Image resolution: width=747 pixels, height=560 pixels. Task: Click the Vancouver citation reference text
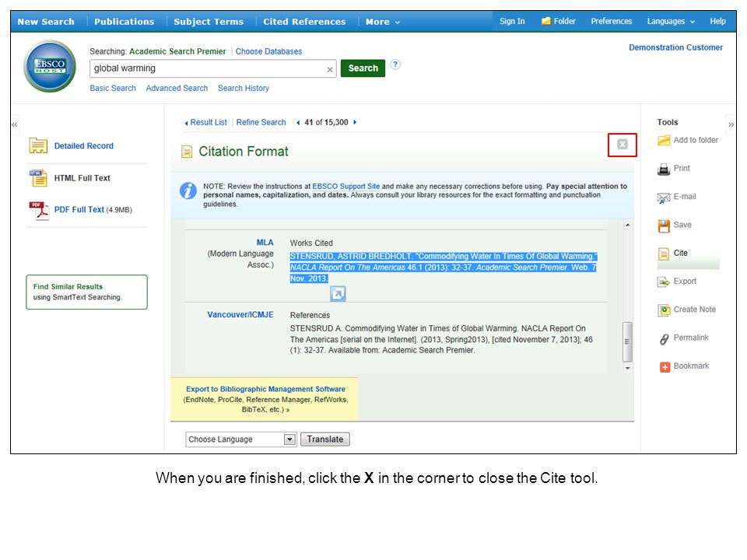point(441,340)
